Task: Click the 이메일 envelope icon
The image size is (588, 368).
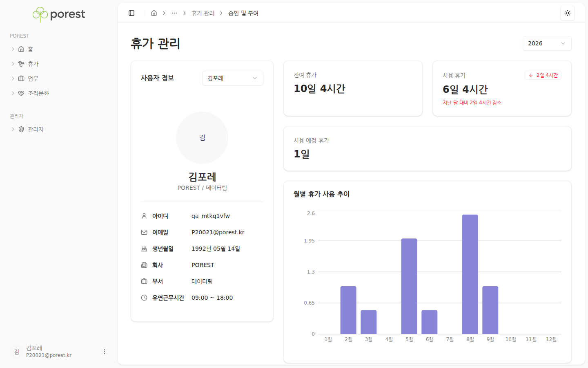Action: point(144,232)
